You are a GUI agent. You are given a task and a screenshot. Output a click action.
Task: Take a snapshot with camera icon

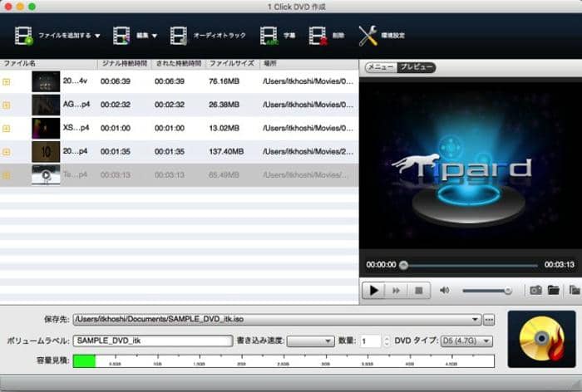(x=535, y=290)
